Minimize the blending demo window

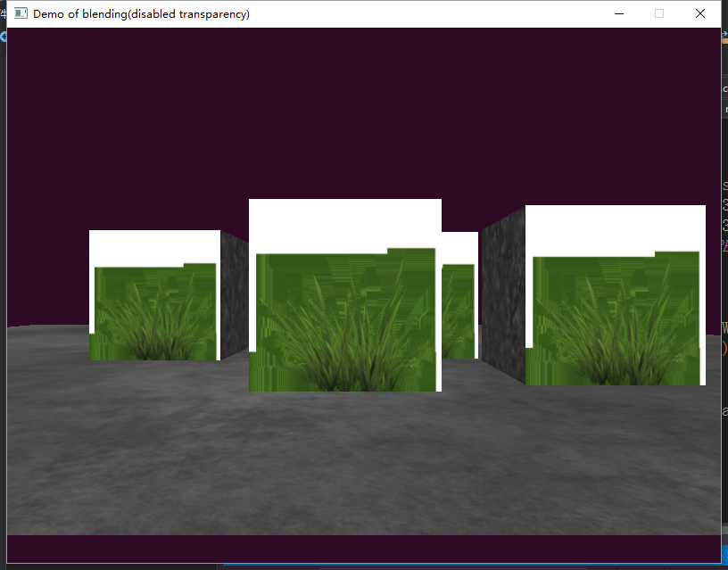pyautogui.click(x=618, y=13)
